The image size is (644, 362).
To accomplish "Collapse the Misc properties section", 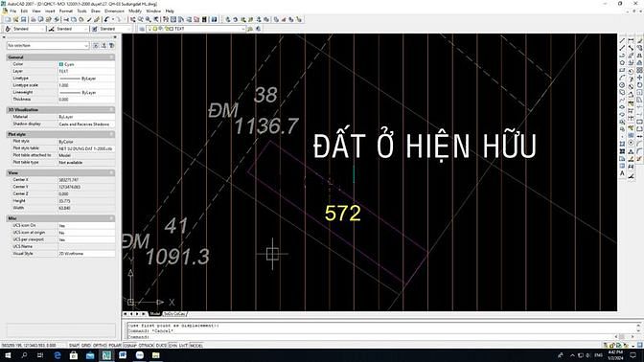I will 111,218.
